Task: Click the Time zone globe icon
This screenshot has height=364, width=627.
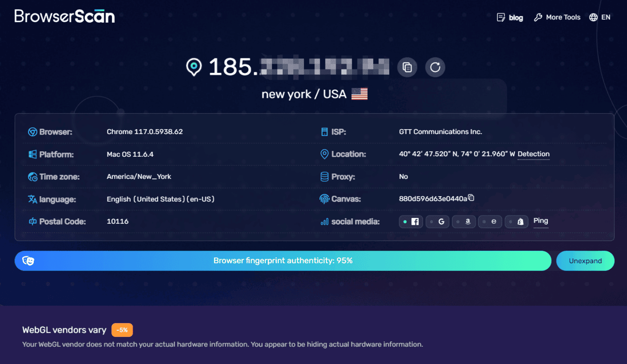Action: (33, 177)
